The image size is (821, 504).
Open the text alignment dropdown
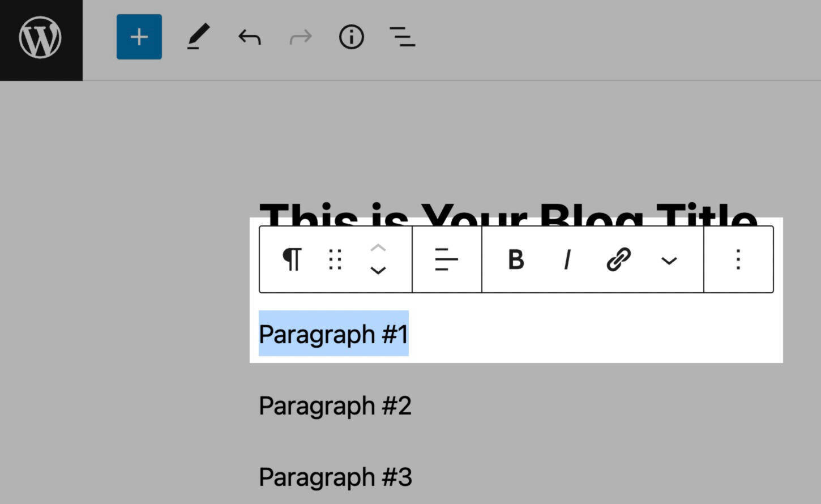(446, 259)
